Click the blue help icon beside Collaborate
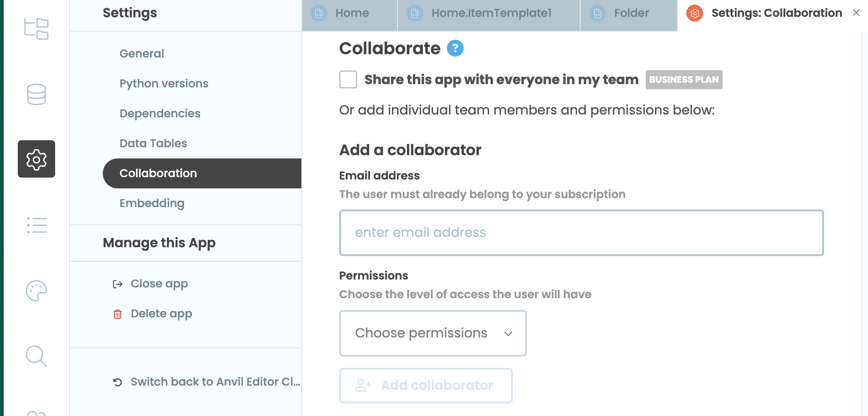Image resolution: width=868 pixels, height=416 pixels. click(x=455, y=48)
